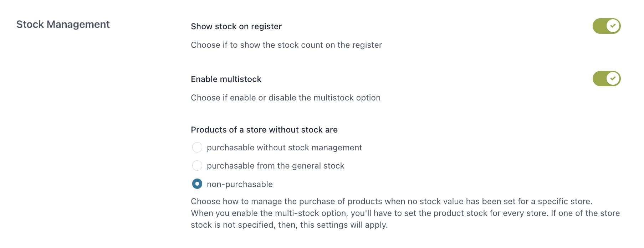Click the 'Show stock on register' label text
The height and width of the screenshot is (248, 644).
(x=236, y=26)
